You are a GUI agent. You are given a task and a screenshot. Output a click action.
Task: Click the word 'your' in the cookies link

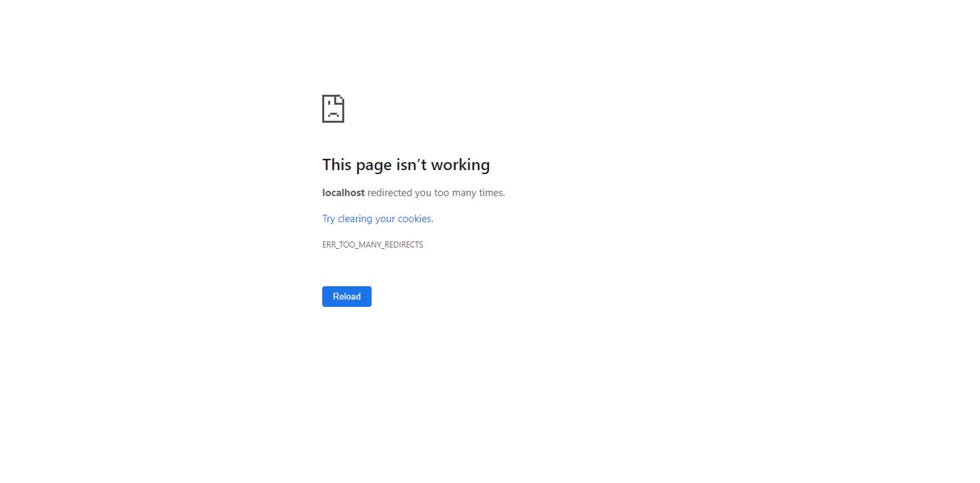pyautogui.click(x=386, y=219)
